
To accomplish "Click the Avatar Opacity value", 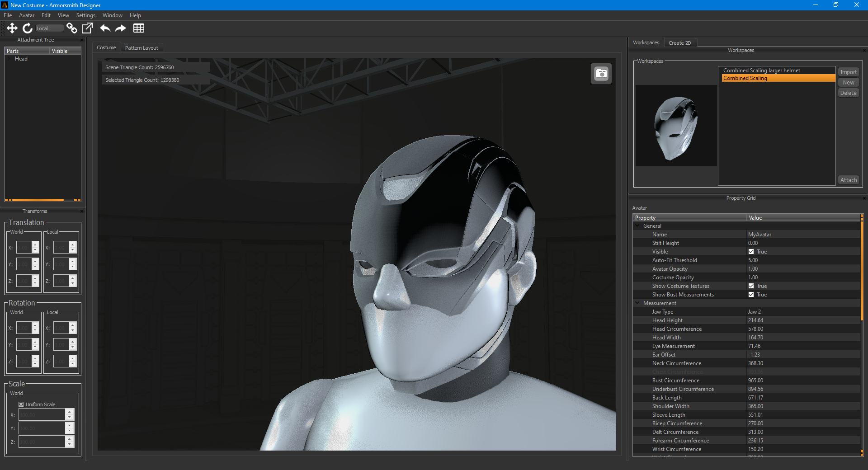I will point(803,269).
